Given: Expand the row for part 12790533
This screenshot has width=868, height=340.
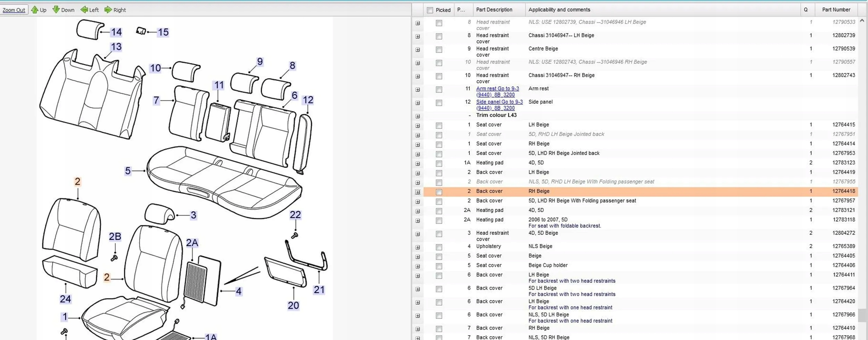Looking at the screenshot, I should tap(418, 23).
